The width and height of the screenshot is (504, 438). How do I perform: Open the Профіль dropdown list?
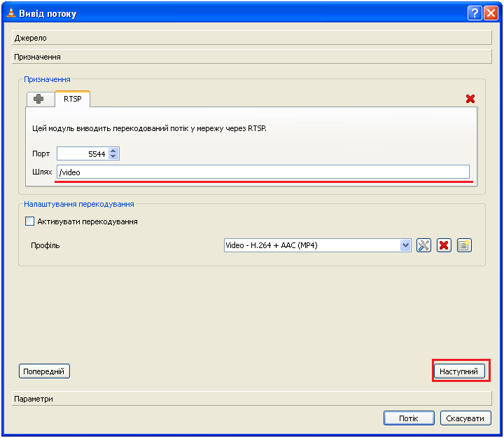405,245
